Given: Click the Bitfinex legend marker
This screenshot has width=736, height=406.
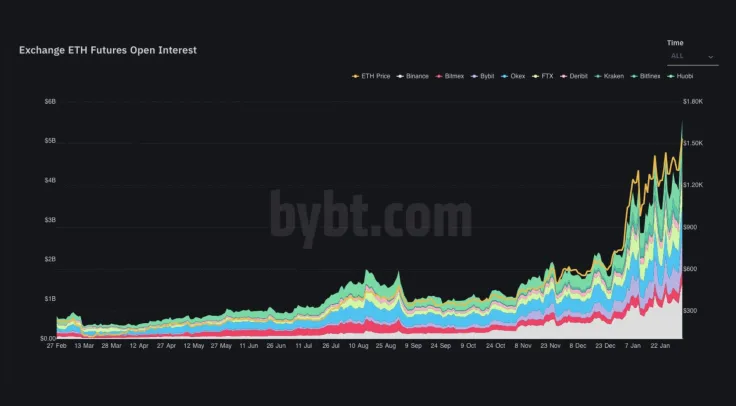Looking at the screenshot, I should point(632,76).
